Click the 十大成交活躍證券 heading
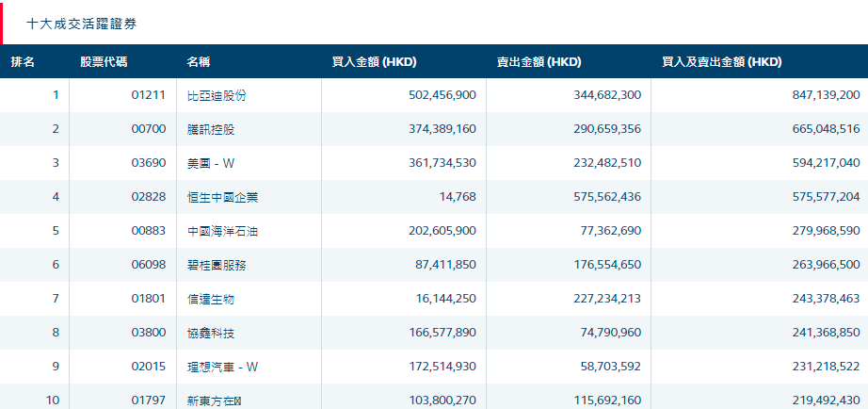The width and height of the screenshot is (868, 409). (x=81, y=24)
